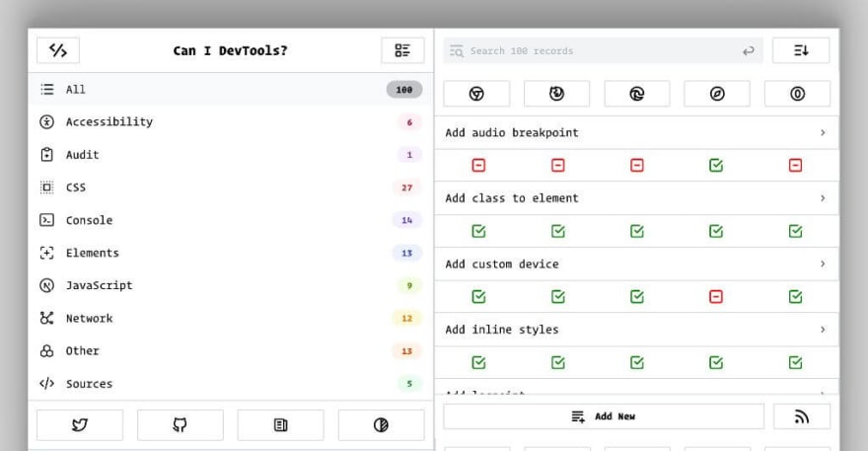The width and height of the screenshot is (868, 451).
Task: Click Firefox check for Add inline styles
Action: pos(558,363)
